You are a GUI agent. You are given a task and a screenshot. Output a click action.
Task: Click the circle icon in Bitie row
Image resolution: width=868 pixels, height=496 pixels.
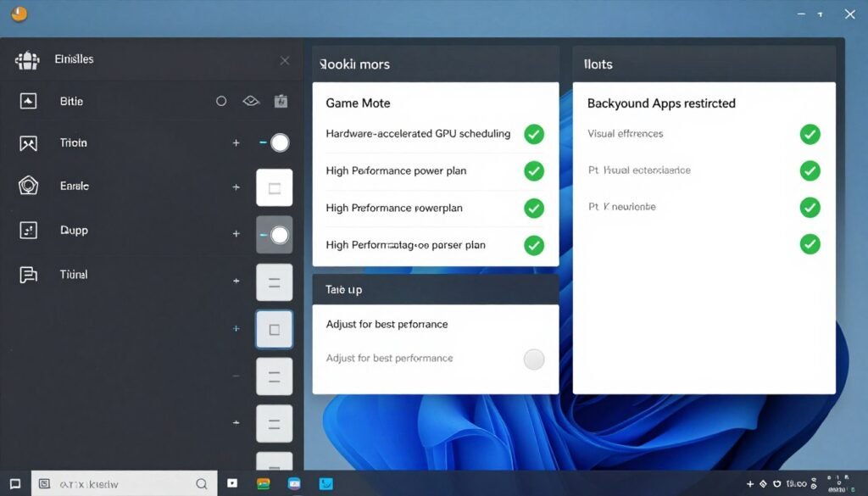tap(221, 101)
